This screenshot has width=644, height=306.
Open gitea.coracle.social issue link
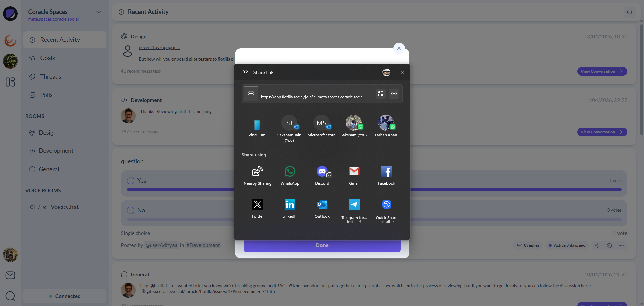210,292
